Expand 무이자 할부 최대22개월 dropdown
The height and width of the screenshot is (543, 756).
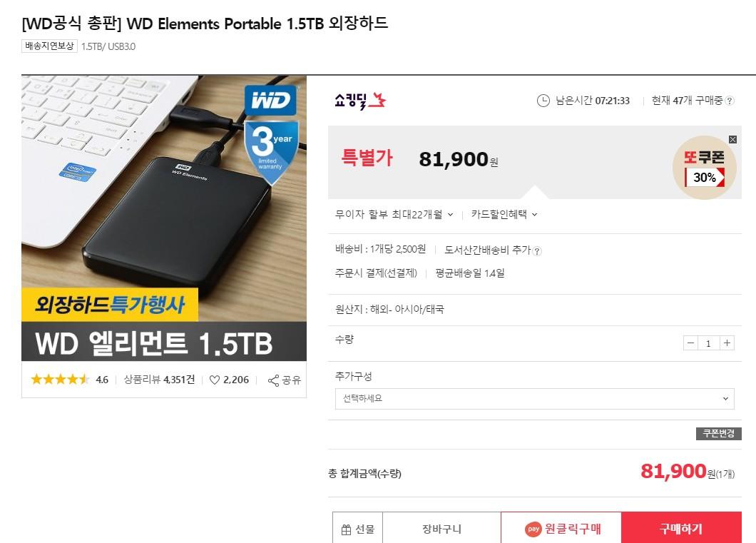tap(394, 215)
